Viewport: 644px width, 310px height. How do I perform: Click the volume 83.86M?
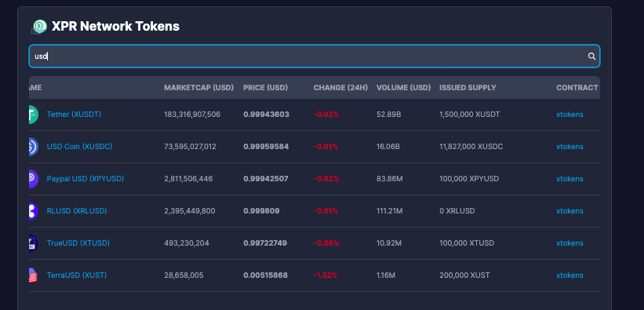click(389, 179)
